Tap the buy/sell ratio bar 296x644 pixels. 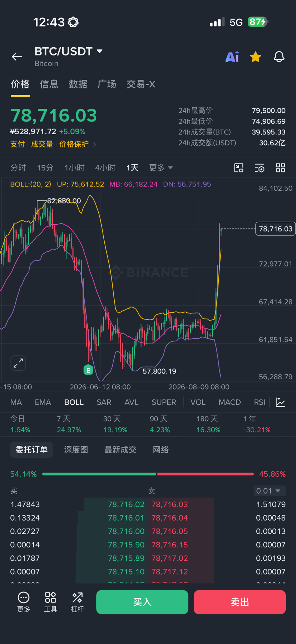[x=148, y=474]
